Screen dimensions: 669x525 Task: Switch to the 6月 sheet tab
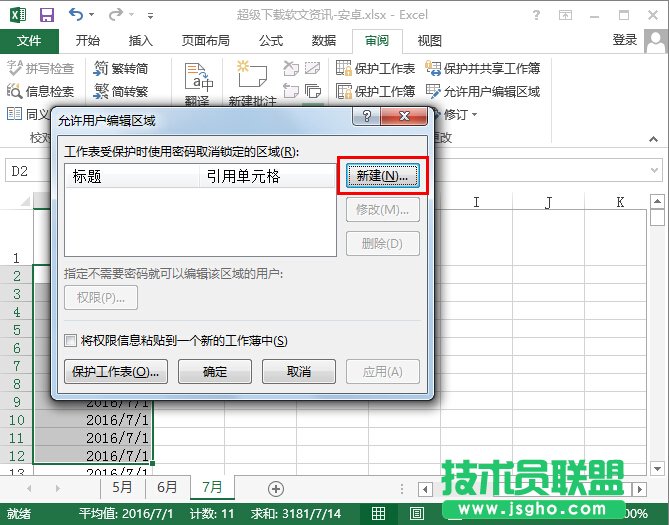tap(167, 487)
